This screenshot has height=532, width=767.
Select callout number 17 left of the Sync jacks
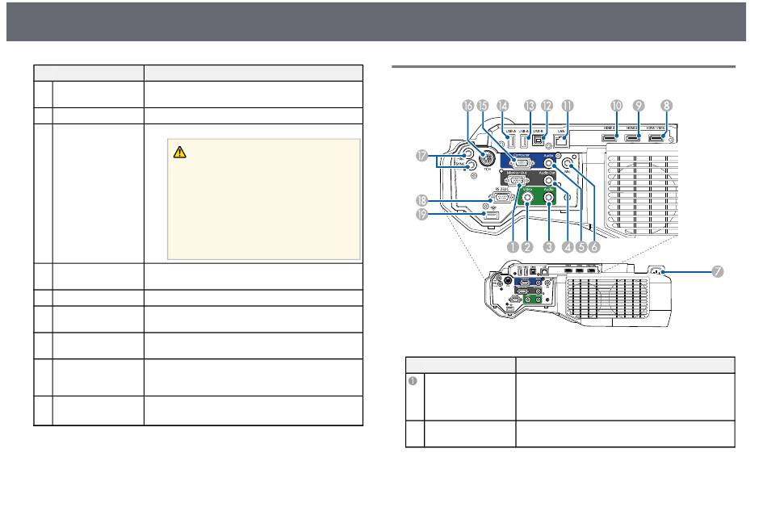(x=421, y=156)
